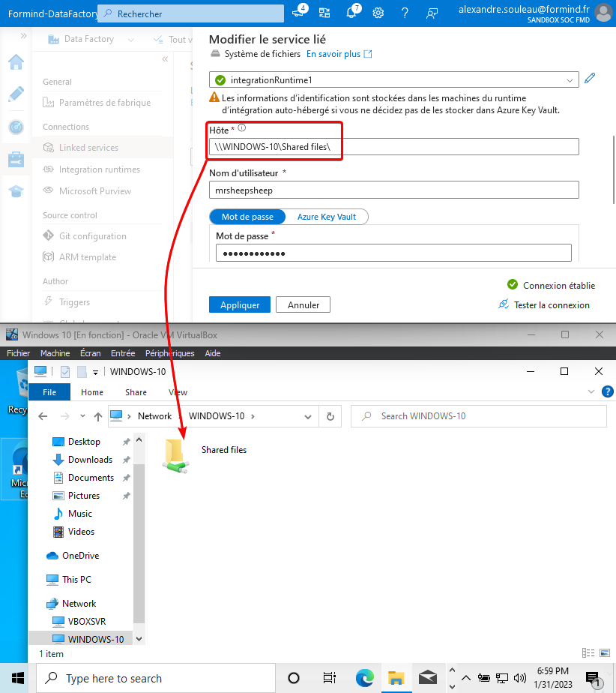Open Integration runtimes in the menu
Image resolution: width=616 pixels, height=693 pixels.
tap(100, 169)
